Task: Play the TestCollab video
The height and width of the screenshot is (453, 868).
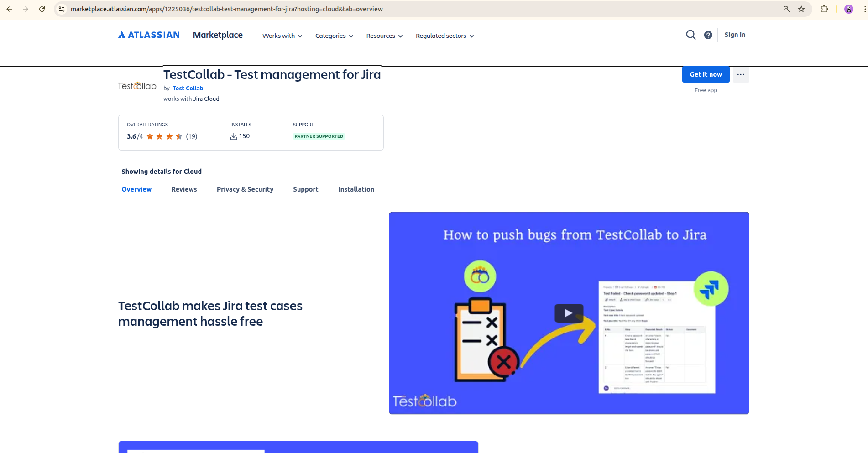Action: (569, 313)
